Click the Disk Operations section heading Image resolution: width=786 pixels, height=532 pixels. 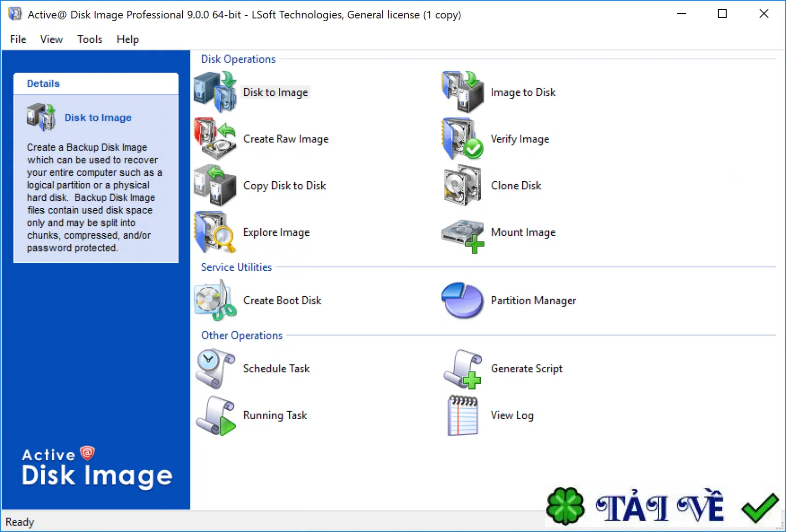tap(238, 59)
